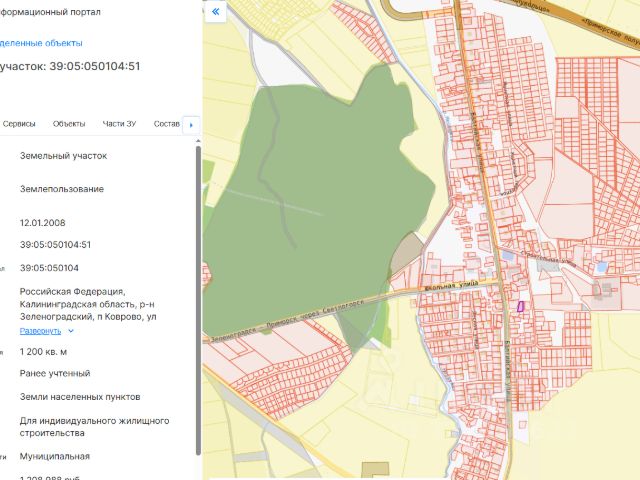The height and width of the screenshot is (480, 640).
Task: Select the purple highlighted parcel on the map
Action: click(x=520, y=307)
